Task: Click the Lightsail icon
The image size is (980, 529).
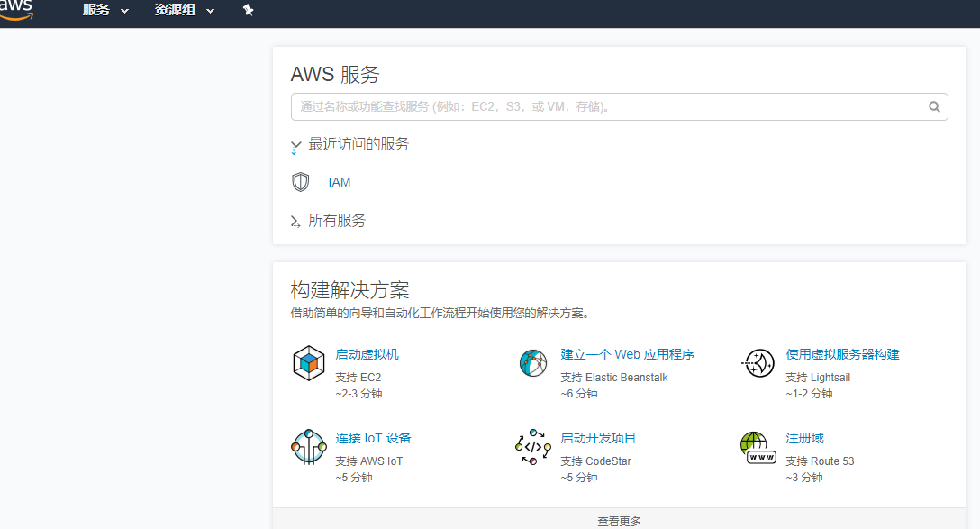Action: (758, 362)
